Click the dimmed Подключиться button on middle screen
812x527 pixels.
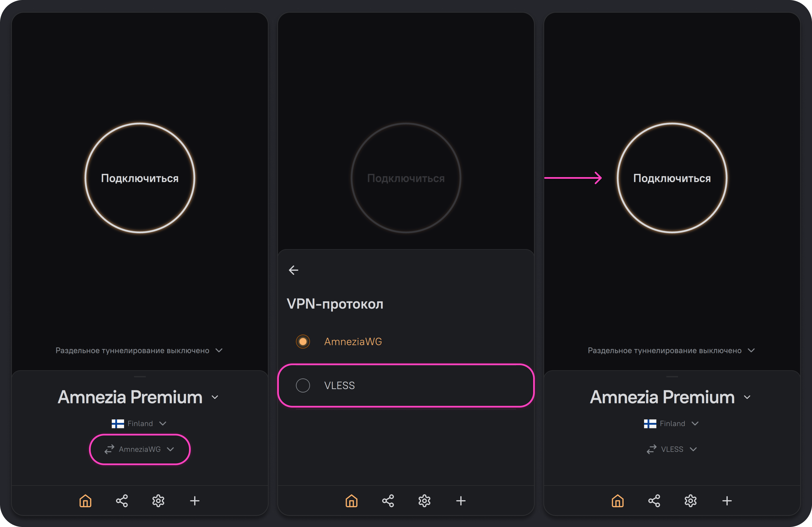tap(406, 178)
